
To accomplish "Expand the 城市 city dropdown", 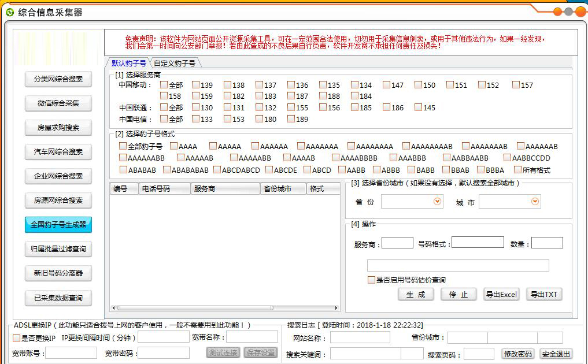I will (x=535, y=201).
